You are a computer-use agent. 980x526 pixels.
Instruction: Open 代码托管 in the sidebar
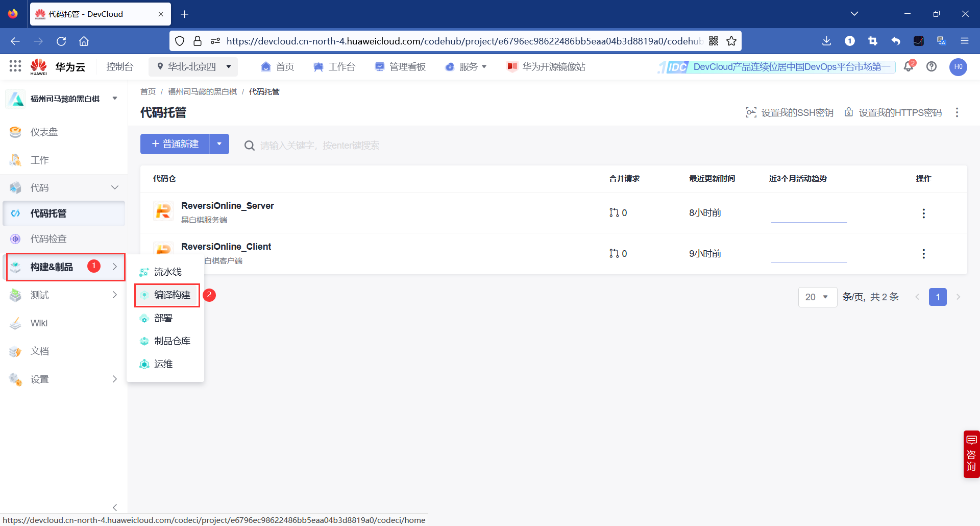64,213
